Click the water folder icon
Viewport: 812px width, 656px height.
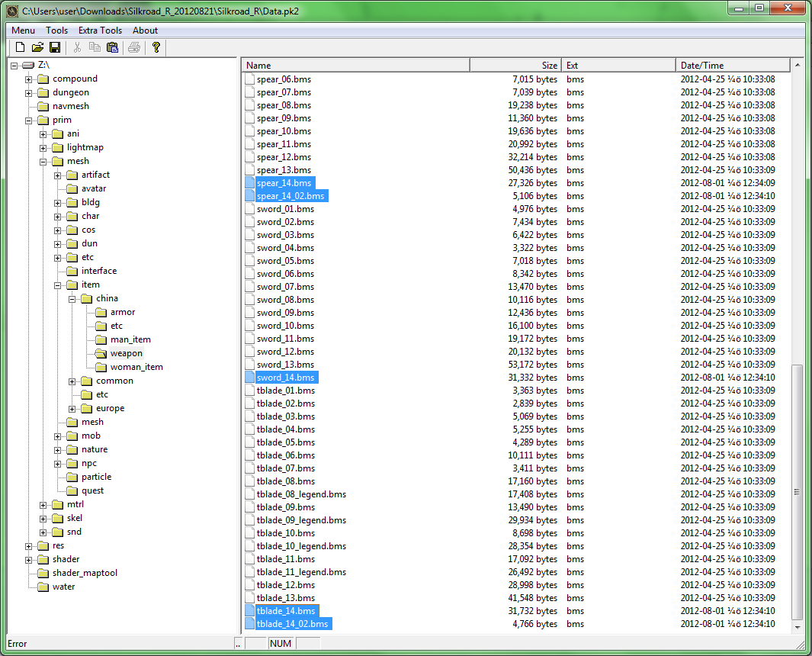43,587
